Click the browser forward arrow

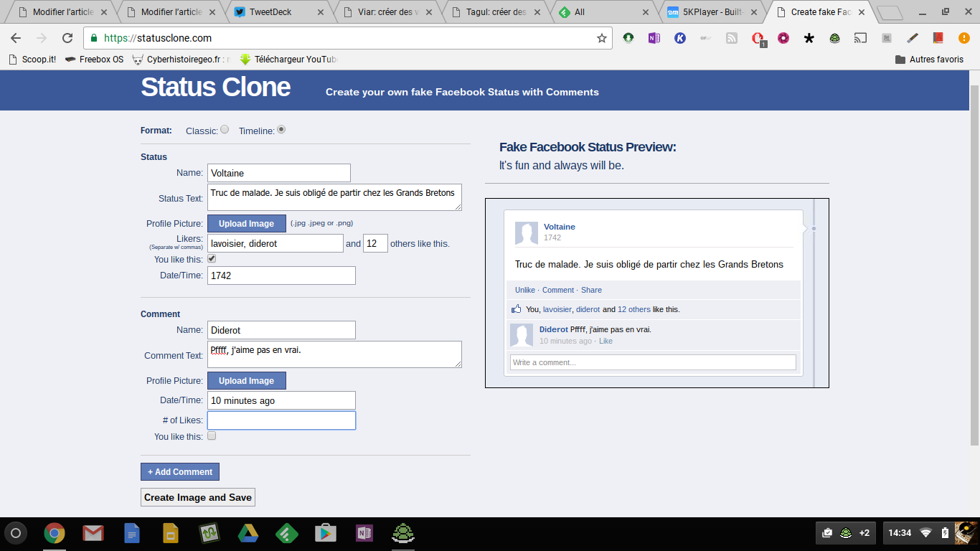pos(42,38)
